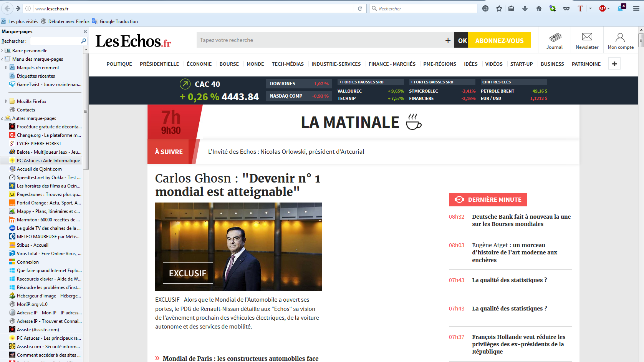Image resolution: width=644 pixels, height=362 pixels.
Task: Click the Les Echos.fr logo
Action: tap(133, 41)
